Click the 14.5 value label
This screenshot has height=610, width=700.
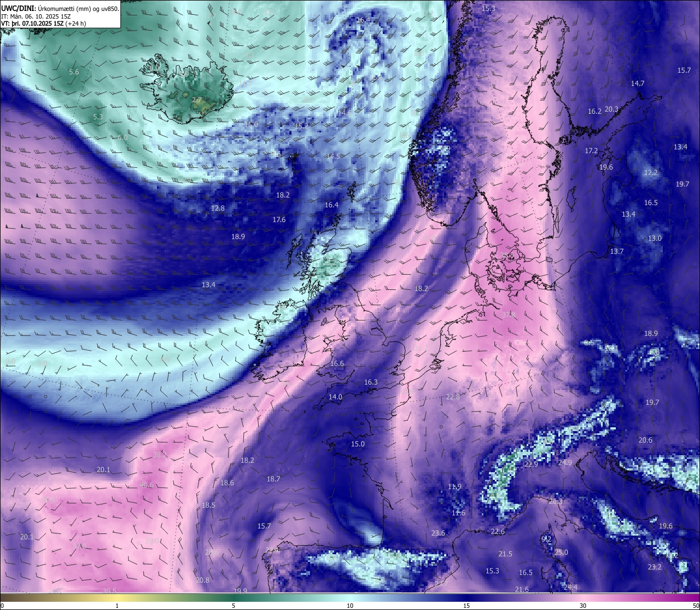[x=333, y=156]
